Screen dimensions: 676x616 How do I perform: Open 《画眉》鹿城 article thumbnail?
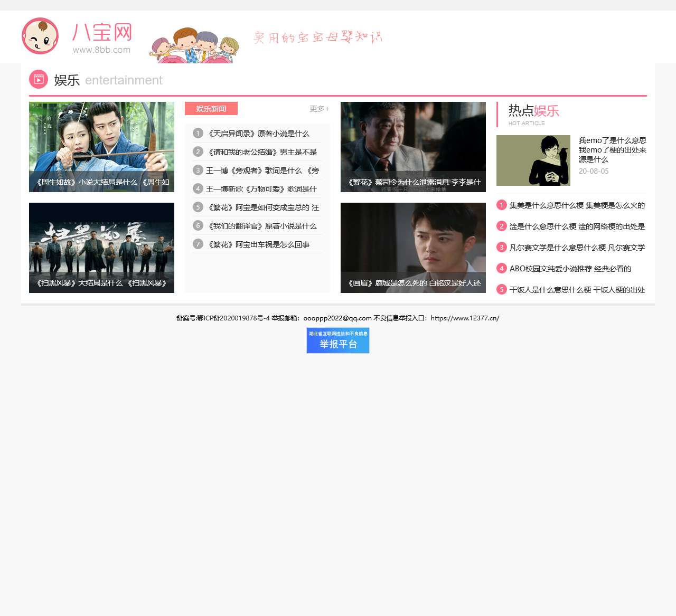(x=413, y=248)
